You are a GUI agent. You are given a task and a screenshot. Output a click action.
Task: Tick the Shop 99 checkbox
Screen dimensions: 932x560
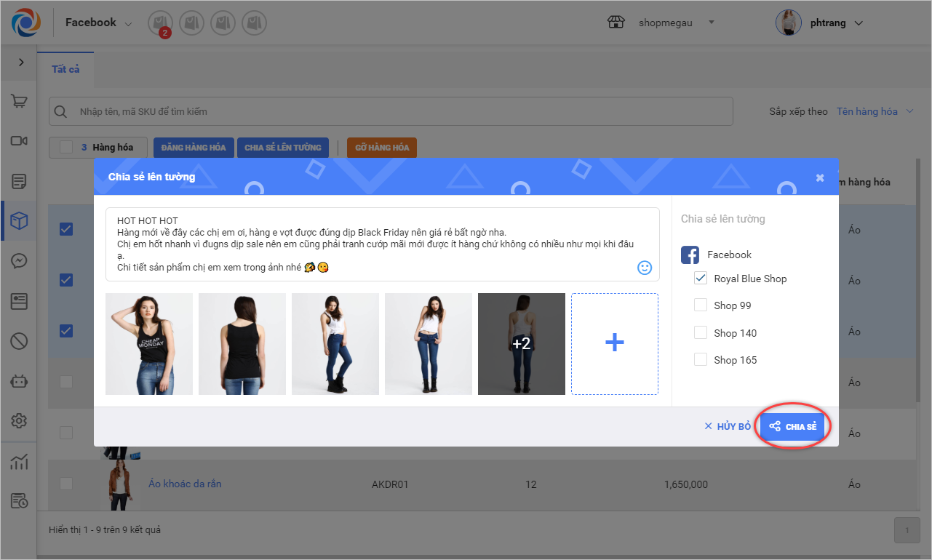(x=701, y=305)
